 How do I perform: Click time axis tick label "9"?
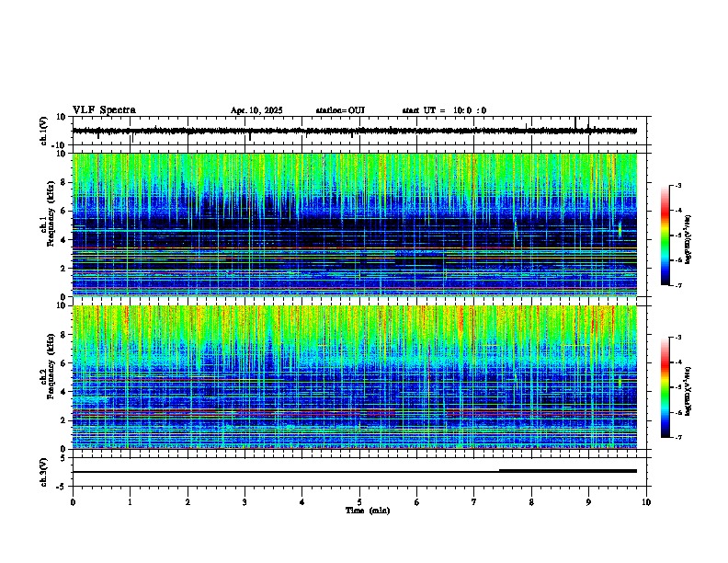click(588, 502)
